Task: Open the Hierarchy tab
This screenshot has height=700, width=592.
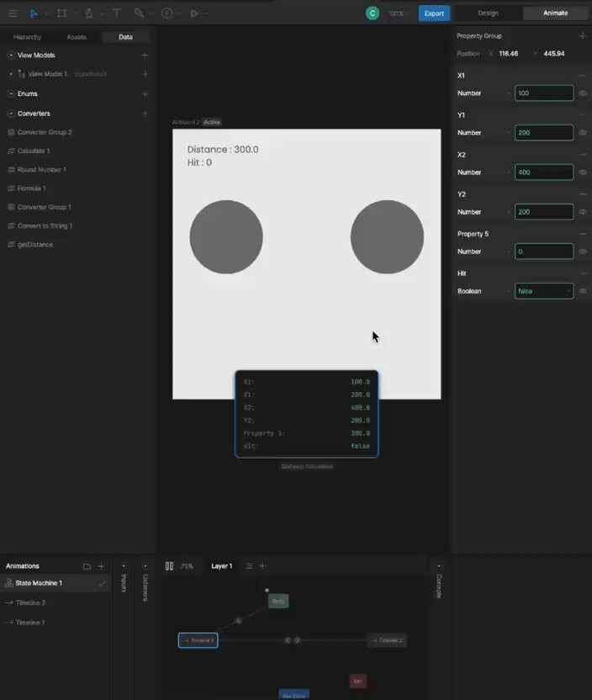Action: [27, 37]
